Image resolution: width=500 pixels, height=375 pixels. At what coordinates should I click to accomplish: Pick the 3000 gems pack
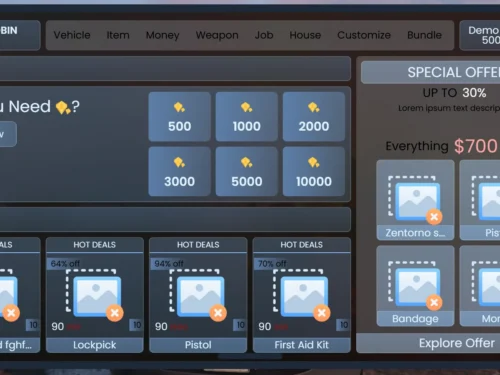(179, 171)
